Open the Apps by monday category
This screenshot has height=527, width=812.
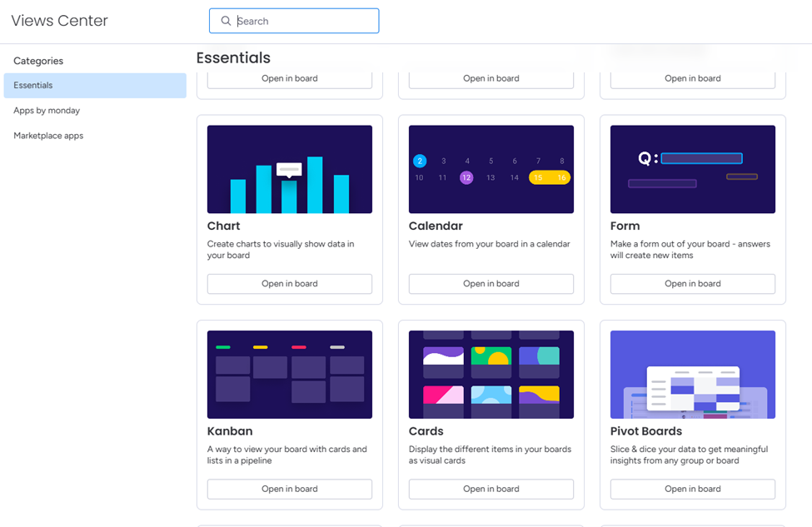click(x=47, y=110)
